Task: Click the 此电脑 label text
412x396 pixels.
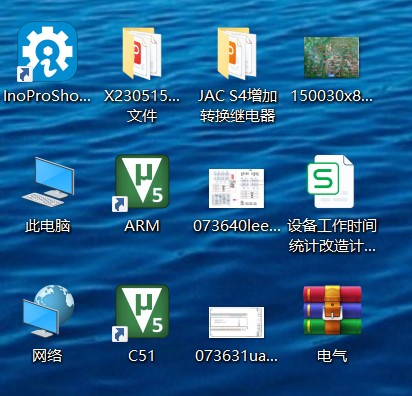Action: (x=48, y=226)
